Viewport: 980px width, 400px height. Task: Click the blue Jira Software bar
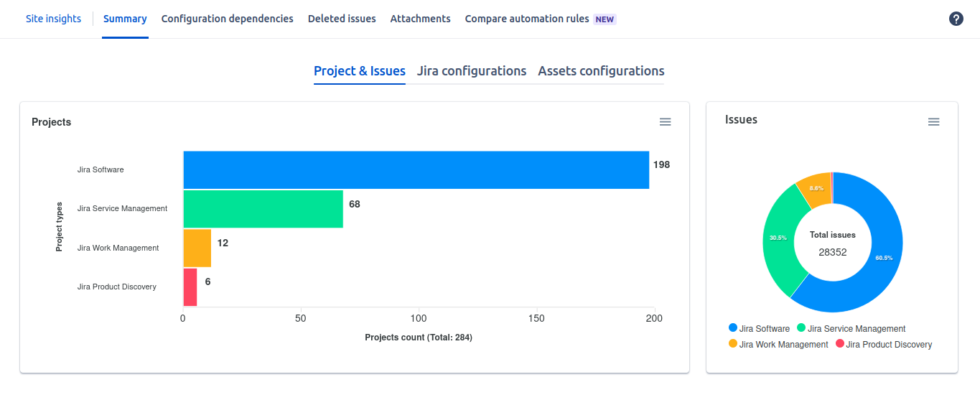click(x=416, y=170)
